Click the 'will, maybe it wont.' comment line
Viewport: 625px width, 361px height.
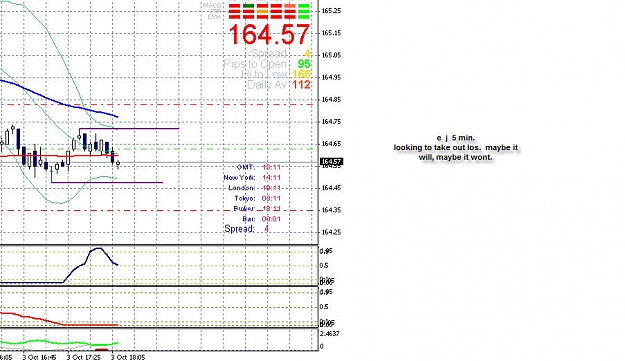pyautogui.click(x=456, y=157)
